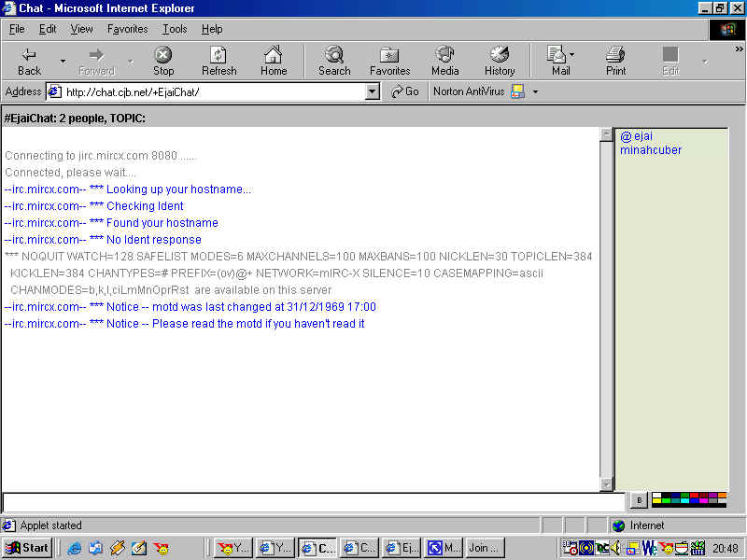Click the 'Applet started' status text
The width and height of the screenshot is (747, 560).
coord(51,525)
